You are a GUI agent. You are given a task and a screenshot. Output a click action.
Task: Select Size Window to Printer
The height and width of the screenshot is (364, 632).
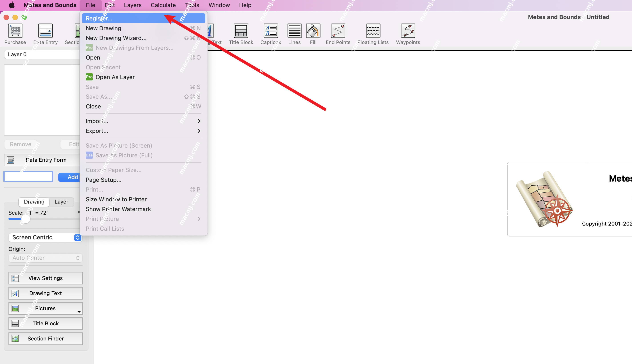click(143, 199)
